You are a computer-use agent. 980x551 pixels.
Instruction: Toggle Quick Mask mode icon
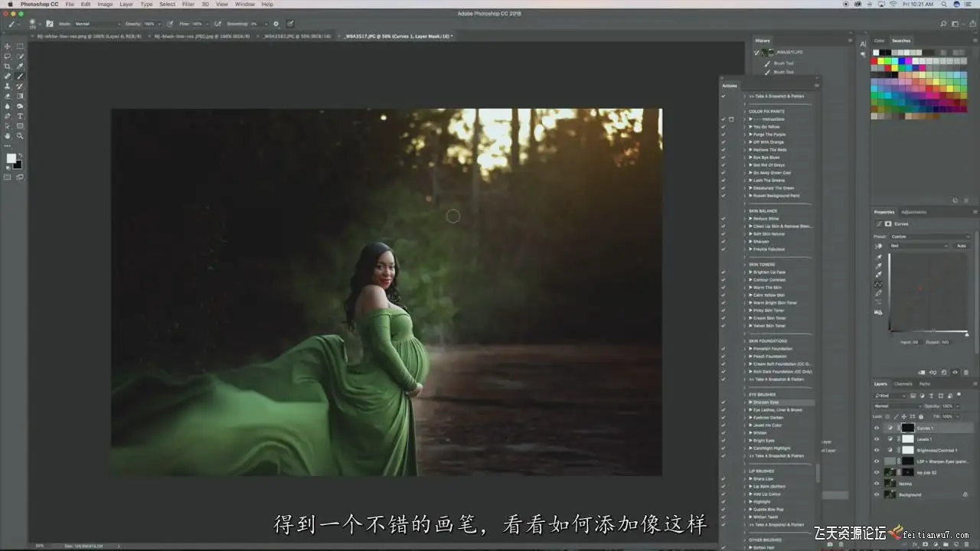pyautogui.click(x=8, y=177)
